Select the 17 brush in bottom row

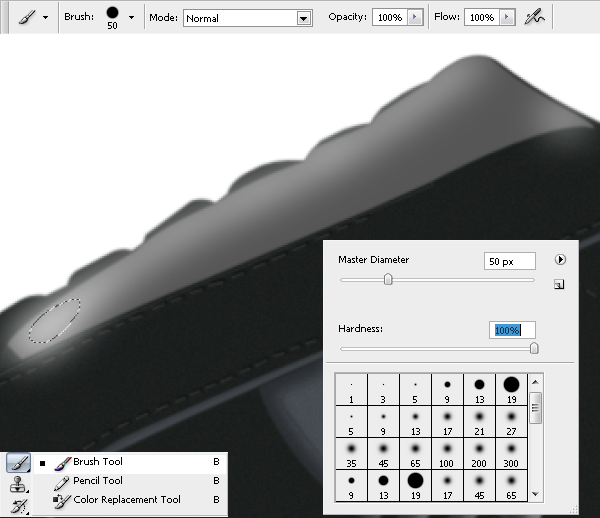(447, 486)
